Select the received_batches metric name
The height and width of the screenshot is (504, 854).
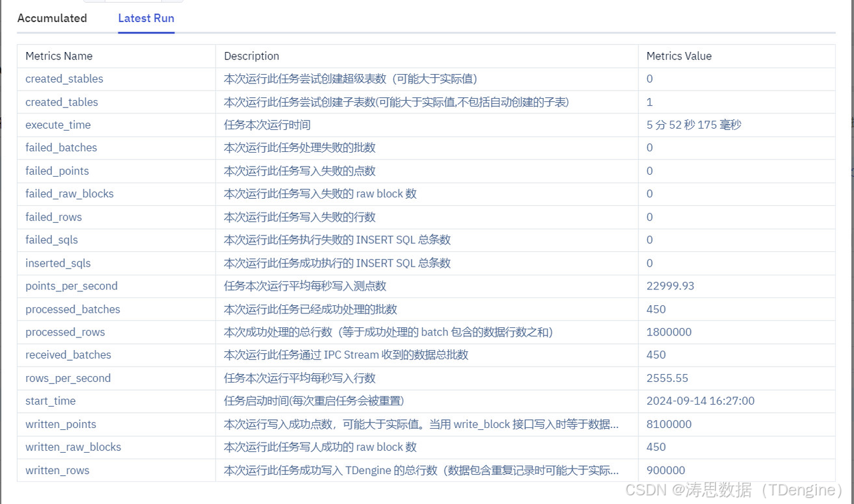[x=68, y=355]
